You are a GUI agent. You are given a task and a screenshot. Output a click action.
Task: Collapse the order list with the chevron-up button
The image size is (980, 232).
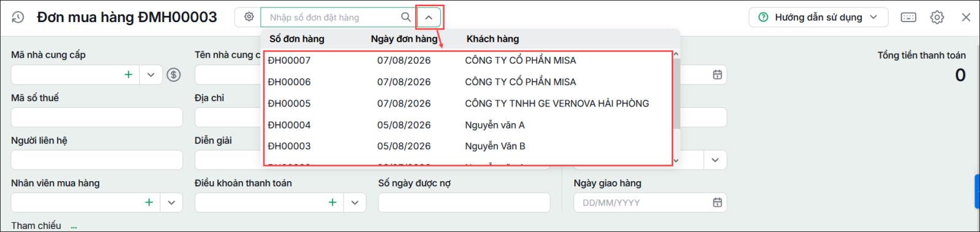point(429,17)
